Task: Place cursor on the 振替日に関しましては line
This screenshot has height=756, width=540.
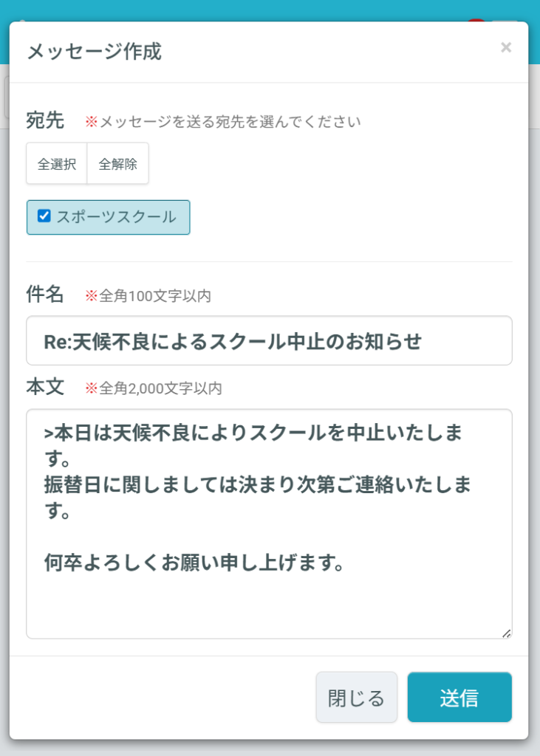Action: pos(259,486)
